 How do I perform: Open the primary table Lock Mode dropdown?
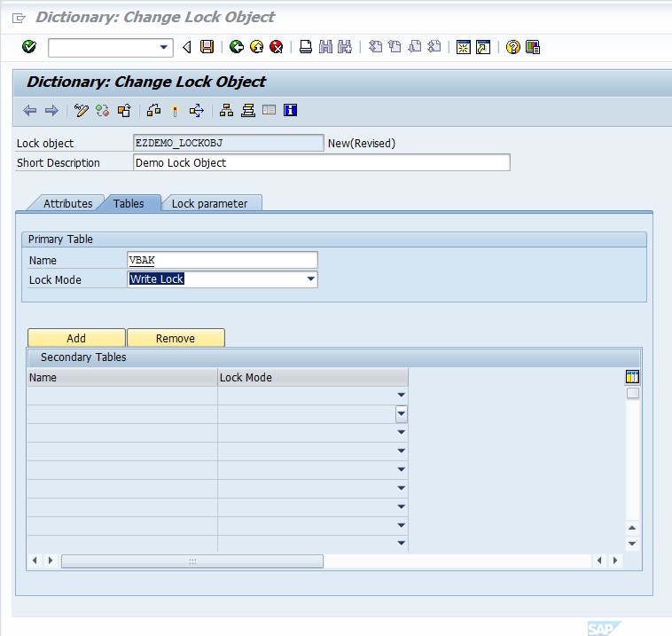click(311, 279)
